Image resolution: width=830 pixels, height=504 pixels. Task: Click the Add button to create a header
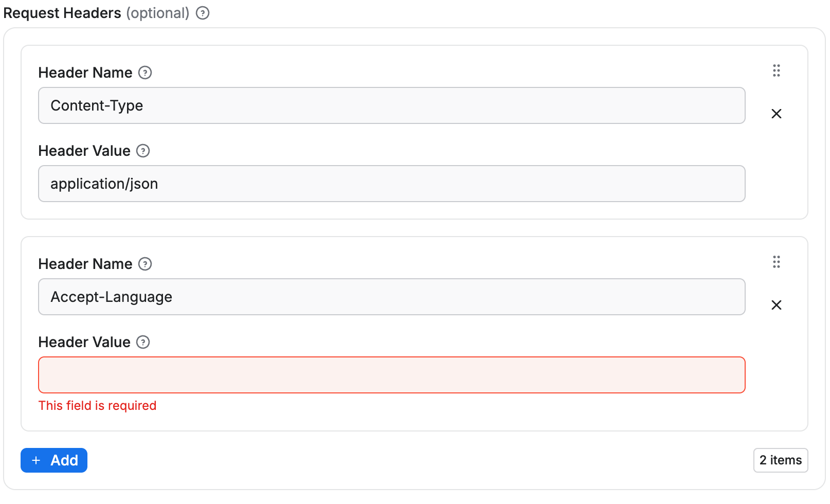click(53, 460)
